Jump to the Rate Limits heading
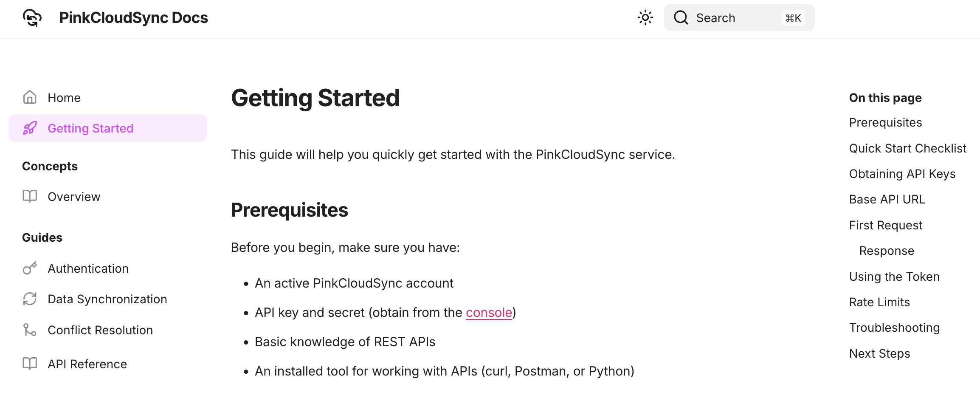The width and height of the screenshot is (980, 401). point(879,302)
